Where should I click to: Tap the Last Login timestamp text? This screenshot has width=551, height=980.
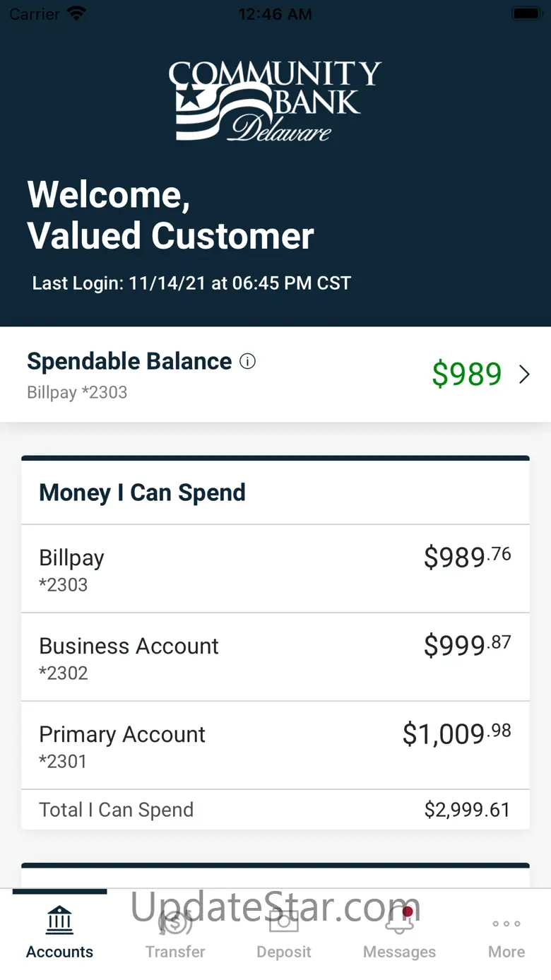pos(191,283)
